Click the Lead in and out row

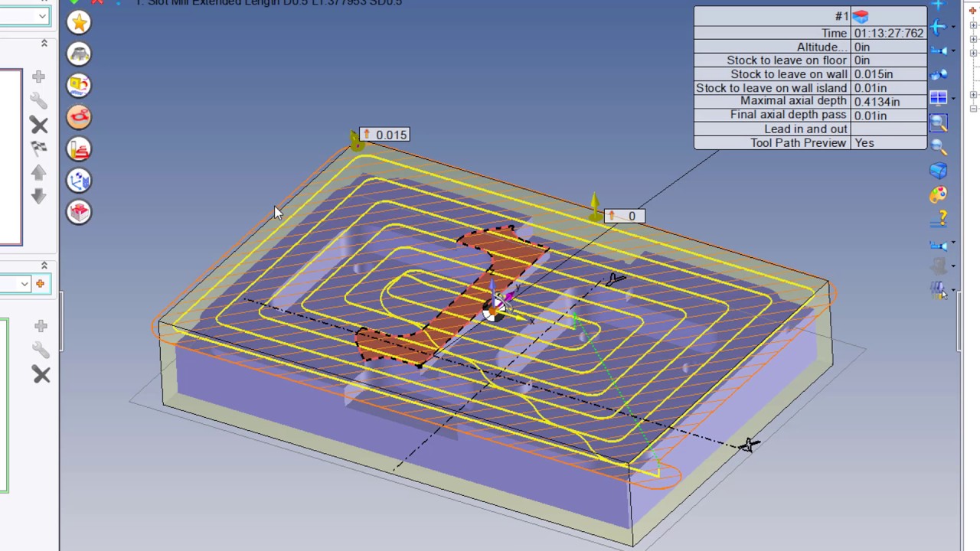coord(810,129)
